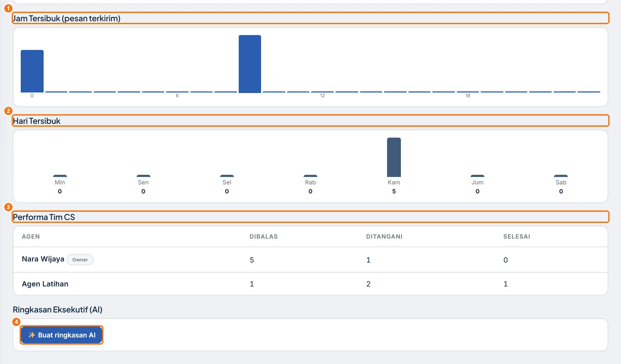The width and height of the screenshot is (621, 364).
Task: Click the Buat ringkasan AI button
Action: [x=62, y=335]
